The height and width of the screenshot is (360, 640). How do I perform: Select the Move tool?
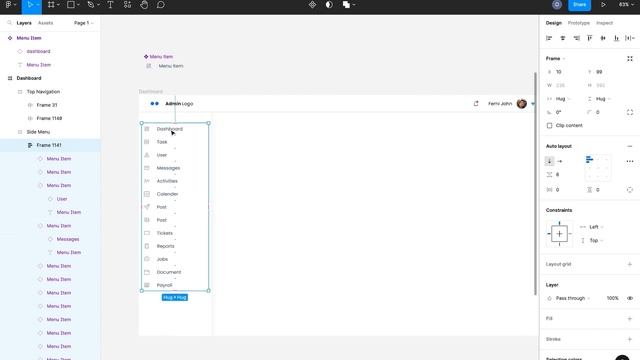click(30, 5)
